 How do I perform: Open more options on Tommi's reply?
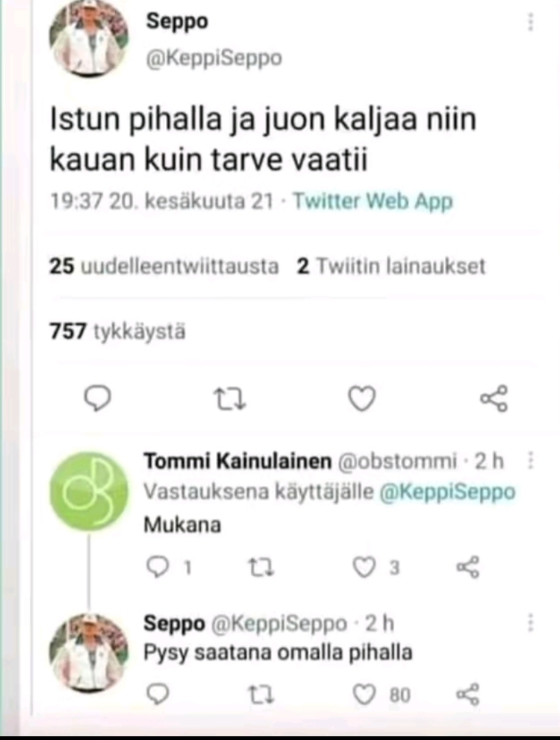click(530, 462)
